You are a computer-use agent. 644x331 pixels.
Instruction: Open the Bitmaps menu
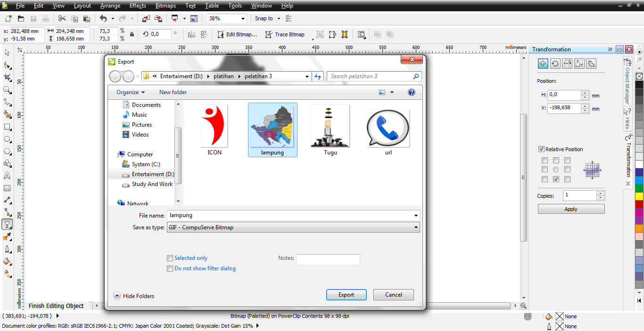pyautogui.click(x=165, y=6)
